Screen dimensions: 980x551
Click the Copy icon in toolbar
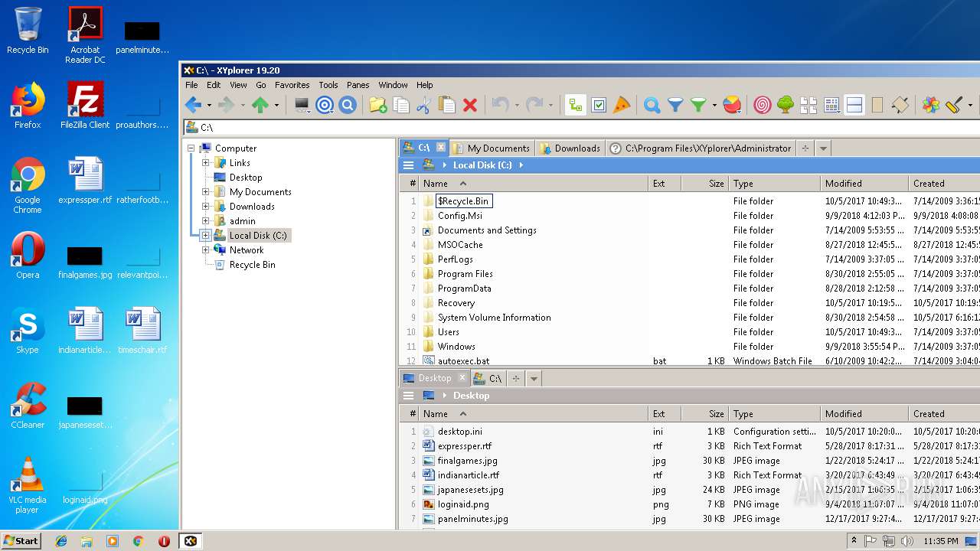(x=400, y=106)
